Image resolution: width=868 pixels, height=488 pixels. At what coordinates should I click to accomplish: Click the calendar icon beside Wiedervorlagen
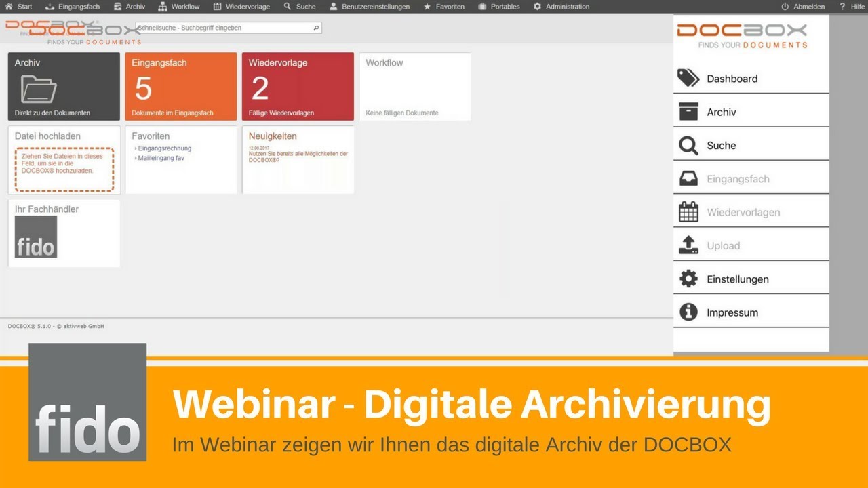(x=688, y=212)
